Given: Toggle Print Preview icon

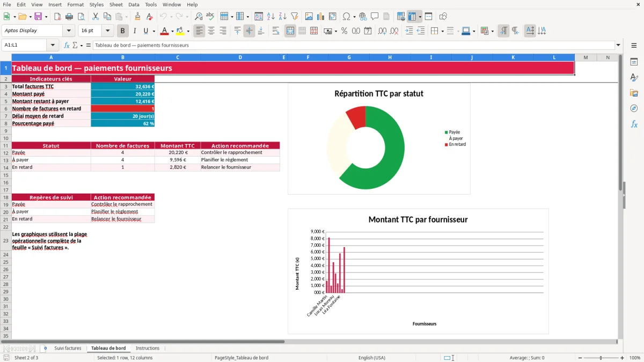Looking at the screenshot, I should click(81, 17).
